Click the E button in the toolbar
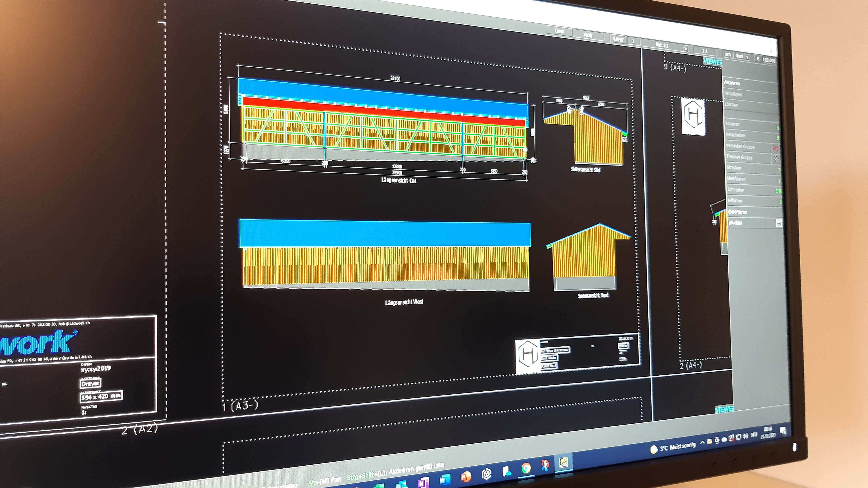 click(758, 59)
